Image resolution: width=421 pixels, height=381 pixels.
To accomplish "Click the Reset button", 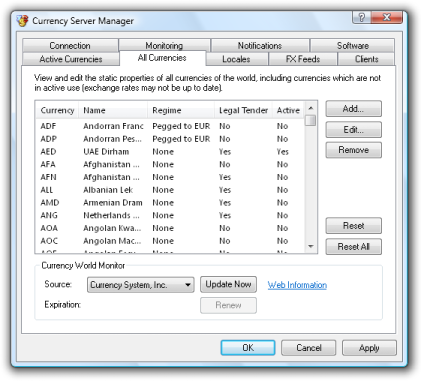I will [x=353, y=226].
